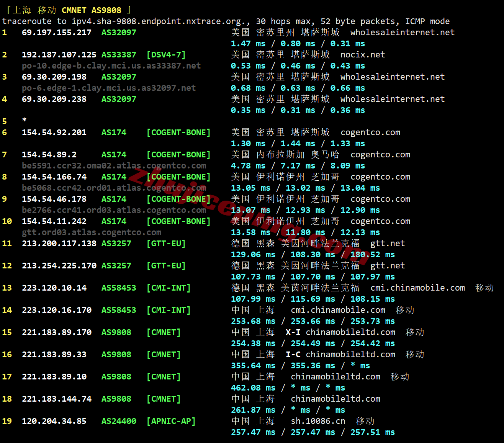Select hostname be5068.ccr42.ord01.atlas.cogentco.com

(114, 188)
